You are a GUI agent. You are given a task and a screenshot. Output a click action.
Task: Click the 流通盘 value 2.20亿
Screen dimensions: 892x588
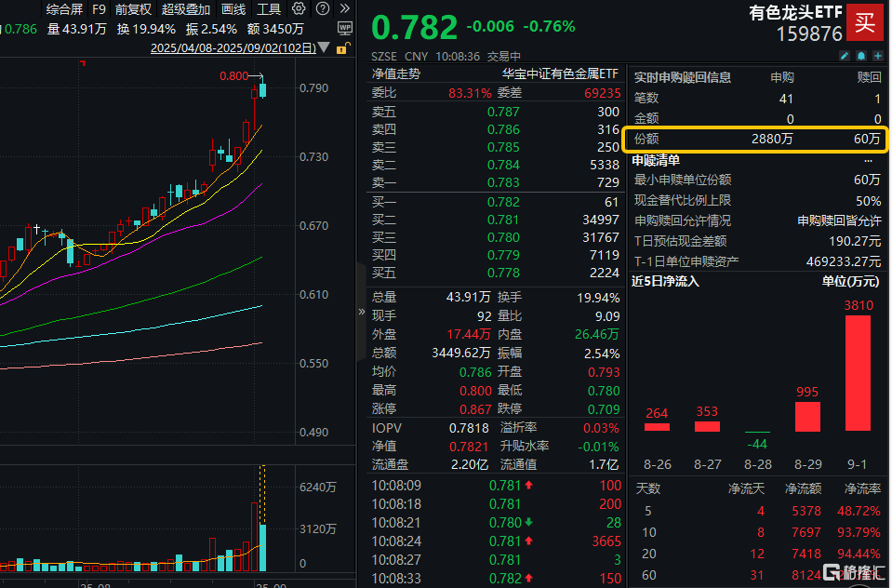click(x=470, y=465)
